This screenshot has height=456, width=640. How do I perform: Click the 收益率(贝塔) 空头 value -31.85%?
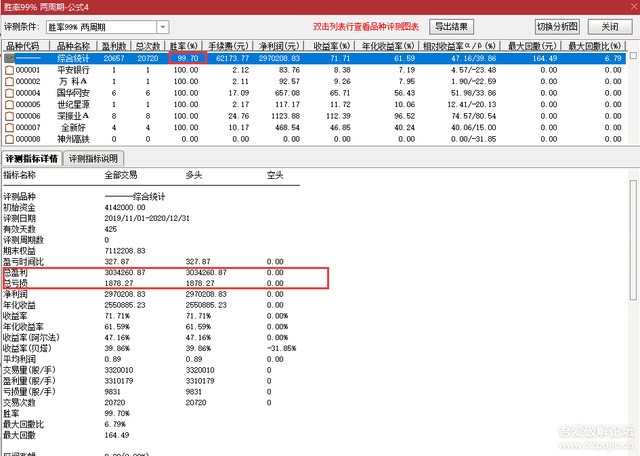click(281, 348)
